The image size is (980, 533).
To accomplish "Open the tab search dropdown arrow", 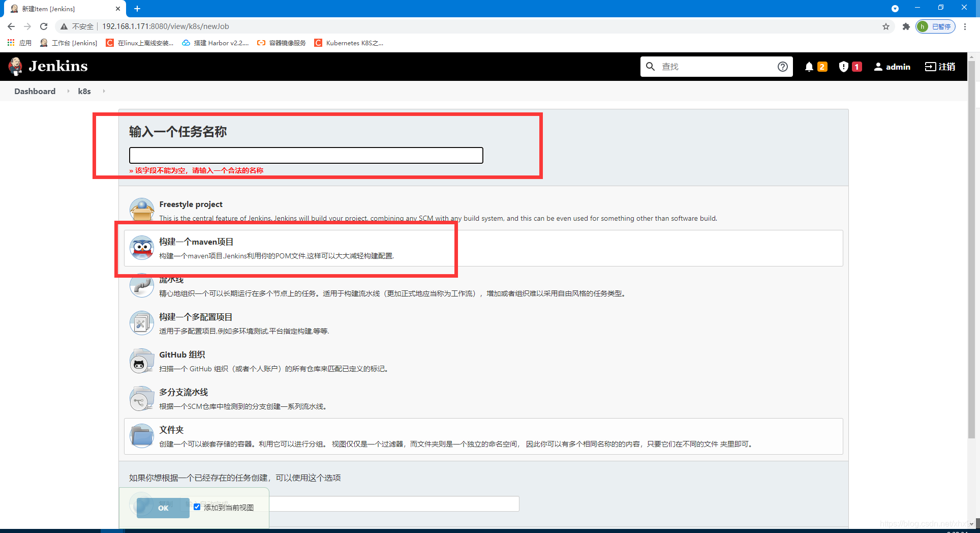I will [895, 9].
